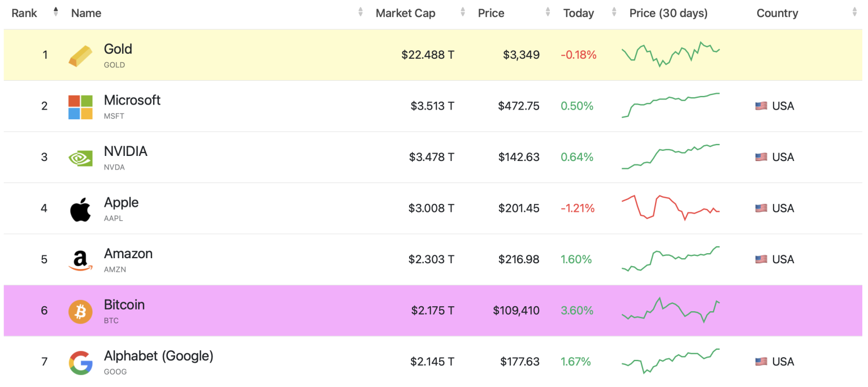This screenshot has width=868, height=387.
Task: Click Alphabet's market cap $2.145 T
Action: (x=432, y=362)
